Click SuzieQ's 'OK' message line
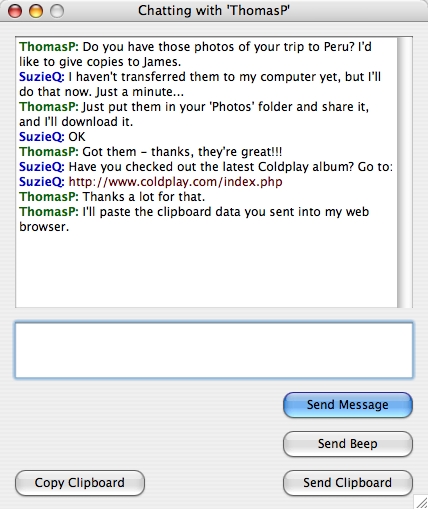This screenshot has height=509, width=428. (52, 137)
